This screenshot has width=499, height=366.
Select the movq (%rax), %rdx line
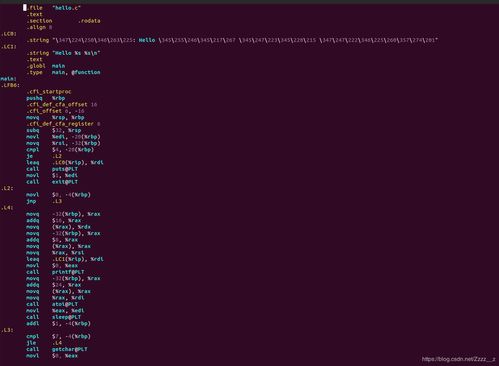point(58,227)
